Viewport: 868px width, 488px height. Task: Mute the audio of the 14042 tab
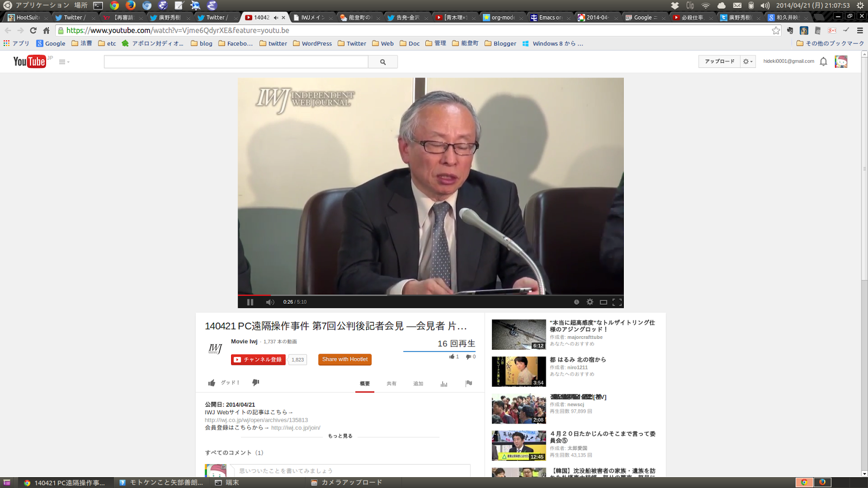(x=276, y=17)
